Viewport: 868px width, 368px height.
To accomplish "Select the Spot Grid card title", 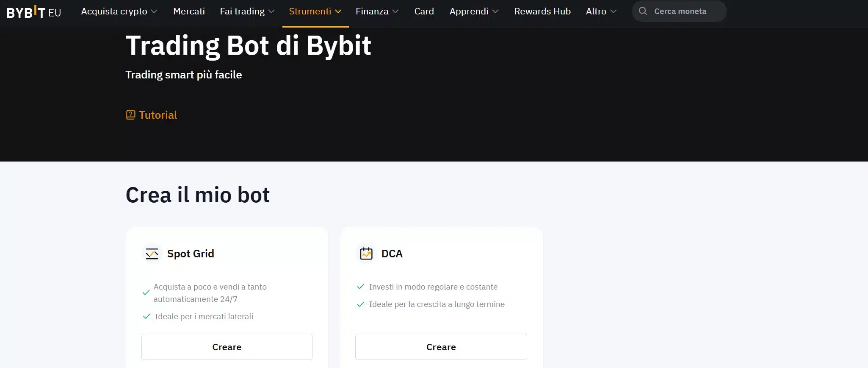I will [191, 254].
